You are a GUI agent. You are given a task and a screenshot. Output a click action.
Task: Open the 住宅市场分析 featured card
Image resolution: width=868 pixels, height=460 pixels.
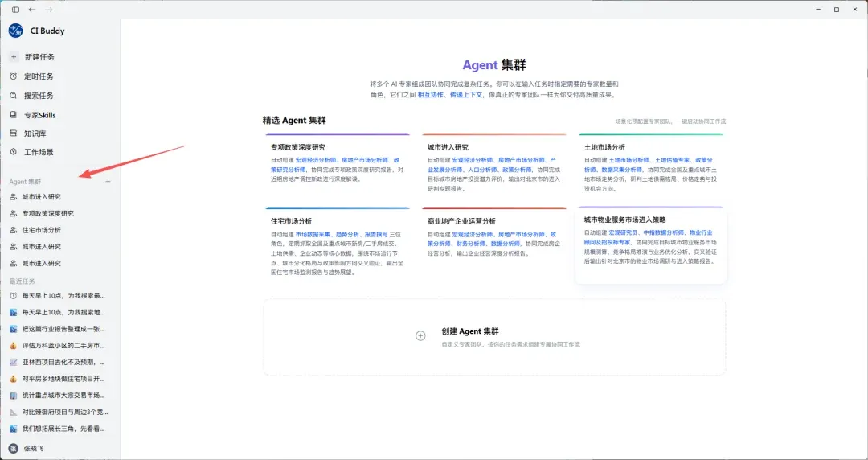coord(337,244)
